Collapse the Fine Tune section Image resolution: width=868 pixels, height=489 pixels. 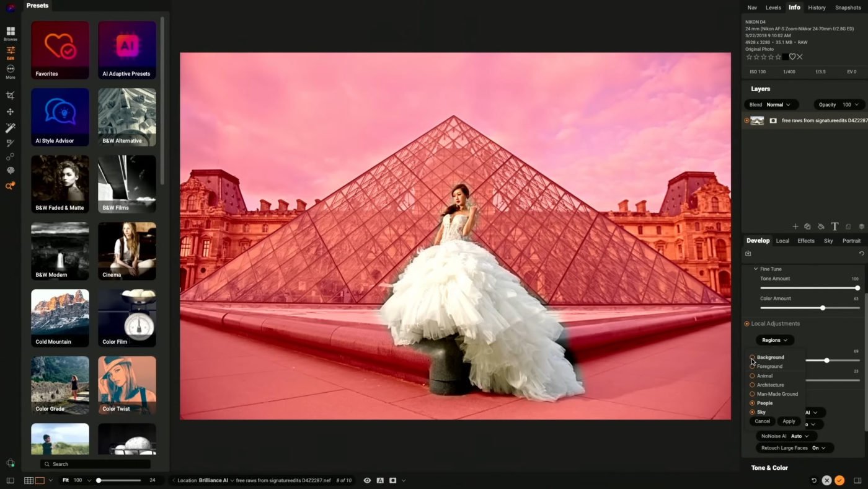755,269
